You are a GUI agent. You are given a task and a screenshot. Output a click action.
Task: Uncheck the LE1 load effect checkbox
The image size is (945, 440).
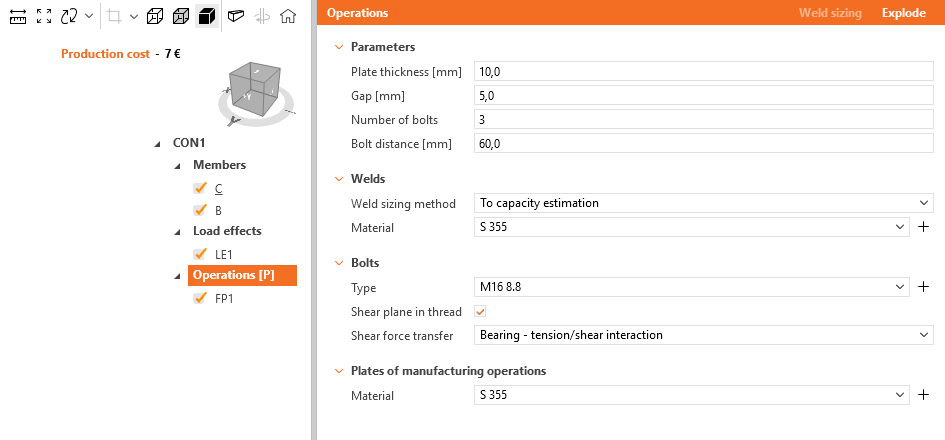(200, 254)
